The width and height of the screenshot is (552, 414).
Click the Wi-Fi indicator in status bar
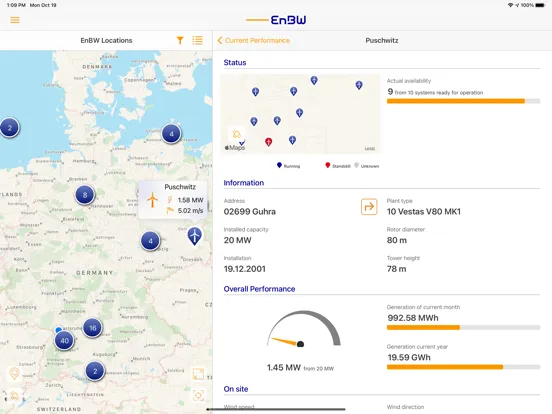[x=510, y=5]
